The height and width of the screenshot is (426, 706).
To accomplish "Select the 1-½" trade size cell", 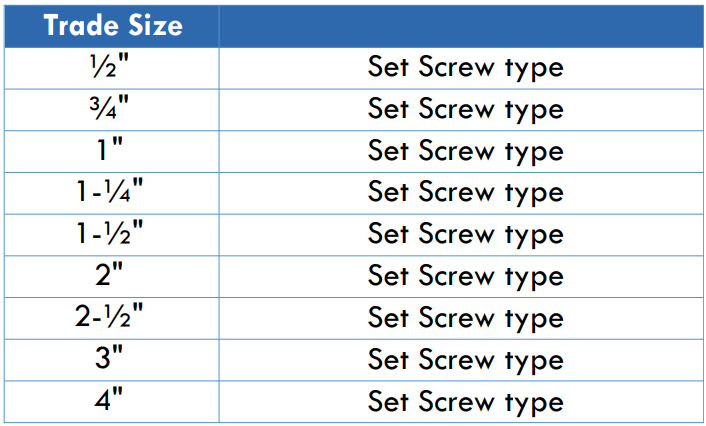I will tap(112, 235).
